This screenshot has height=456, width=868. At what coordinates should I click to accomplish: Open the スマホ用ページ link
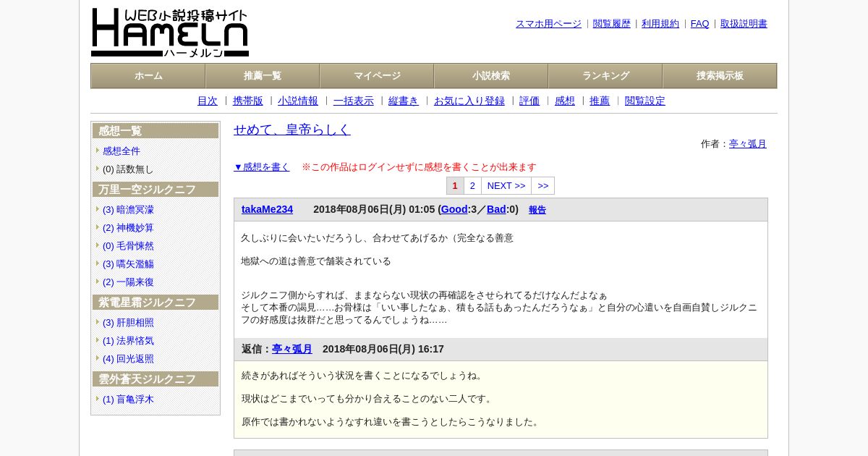[548, 24]
